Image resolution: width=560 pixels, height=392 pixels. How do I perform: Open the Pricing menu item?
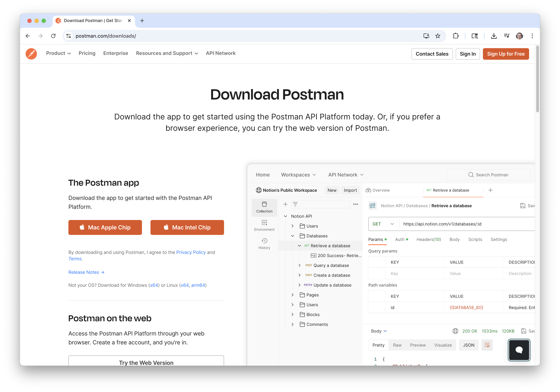tap(87, 53)
